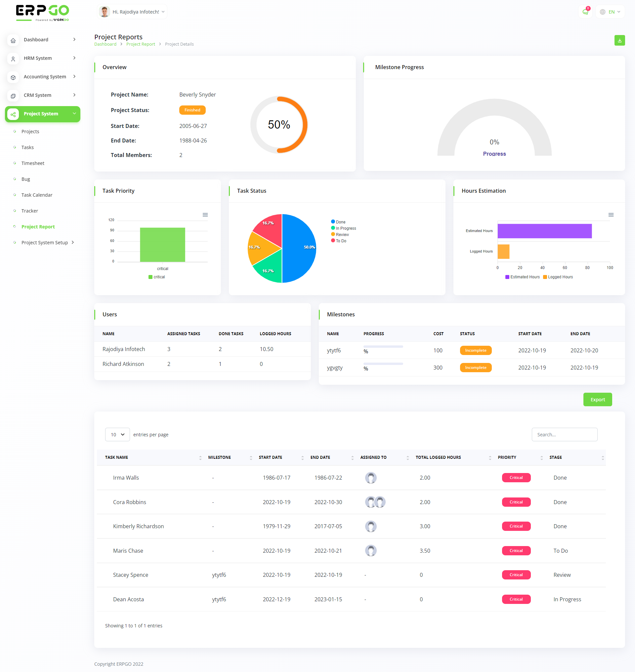The width and height of the screenshot is (635, 672).
Task: Toggle To Do series in pie legend
Action: [x=338, y=241]
